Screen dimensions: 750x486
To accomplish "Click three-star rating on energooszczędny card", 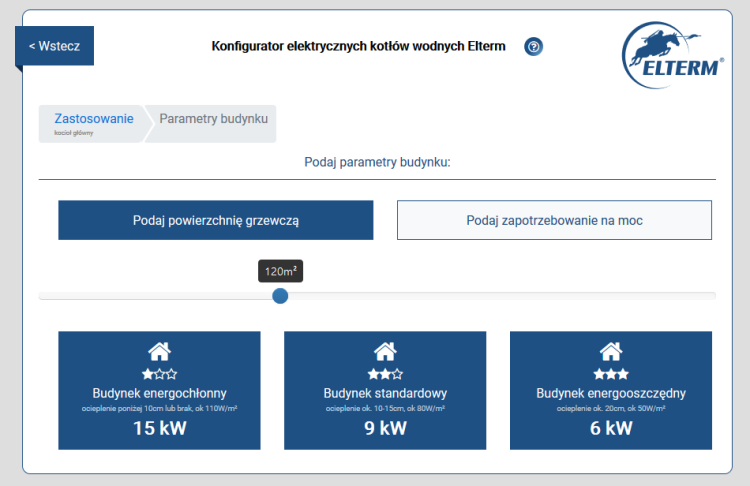I will coord(611,373).
